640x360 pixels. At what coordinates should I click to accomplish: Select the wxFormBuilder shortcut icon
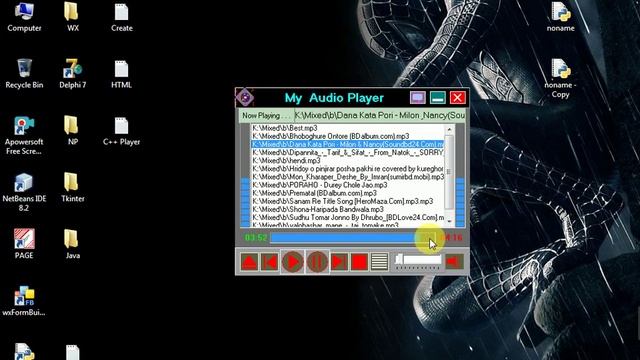pos(24,301)
